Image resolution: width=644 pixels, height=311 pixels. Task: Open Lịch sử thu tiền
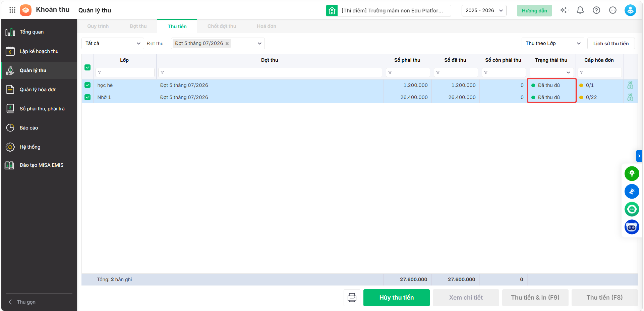(x=611, y=43)
